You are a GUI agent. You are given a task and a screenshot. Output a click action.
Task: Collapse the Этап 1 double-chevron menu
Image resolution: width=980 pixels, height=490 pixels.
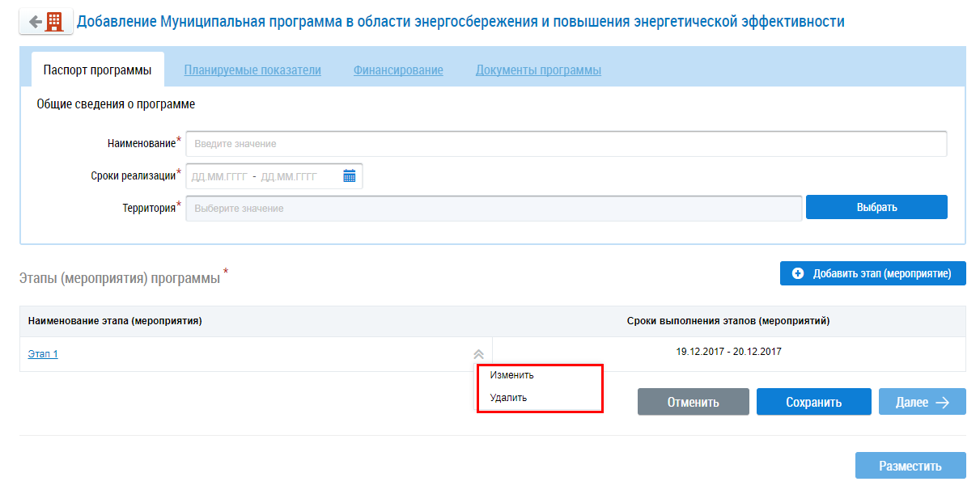[x=478, y=354]
